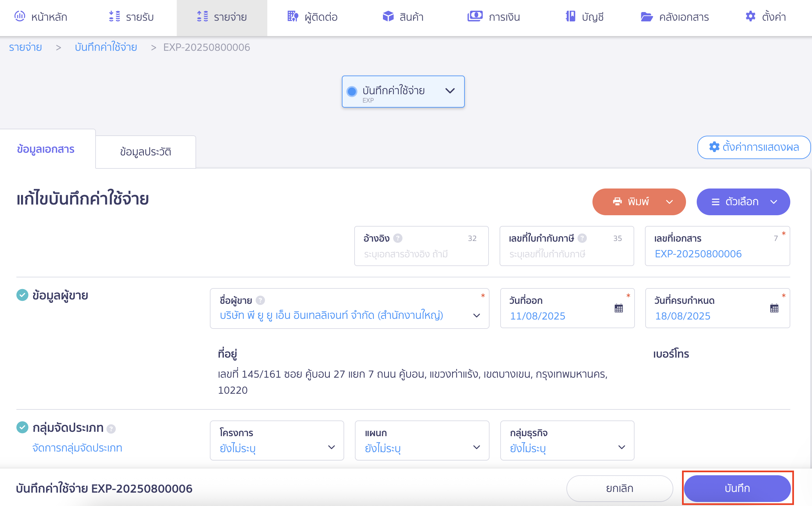
Task: Click the วันที่ออก date 11/08/2025
Action: (537, 316)
